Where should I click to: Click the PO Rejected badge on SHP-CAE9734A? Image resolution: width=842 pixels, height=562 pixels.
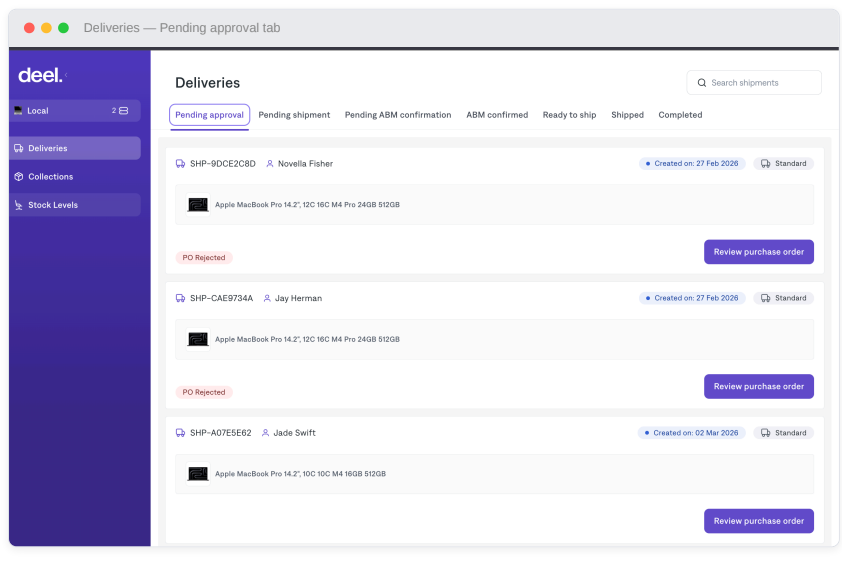(204, 392)
